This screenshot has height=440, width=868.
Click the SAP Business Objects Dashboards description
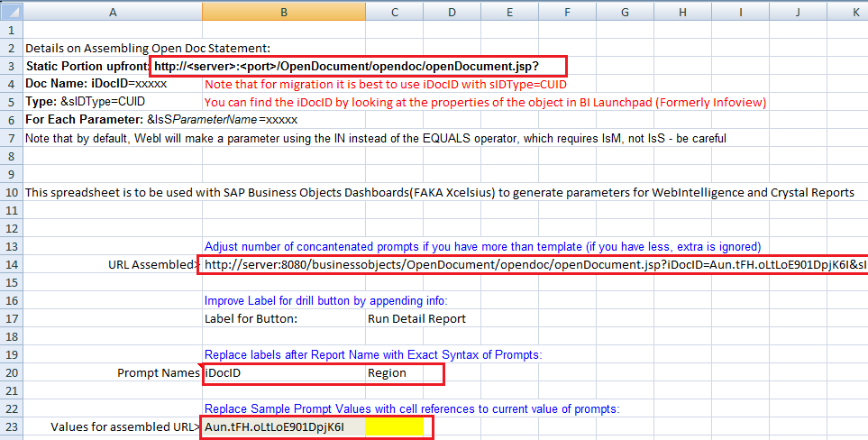pos(440,193)
